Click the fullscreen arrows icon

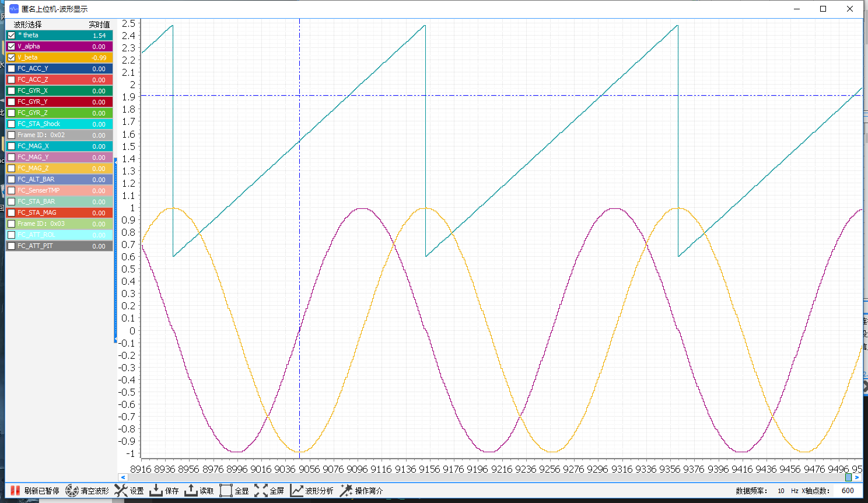tap(261, 491)
